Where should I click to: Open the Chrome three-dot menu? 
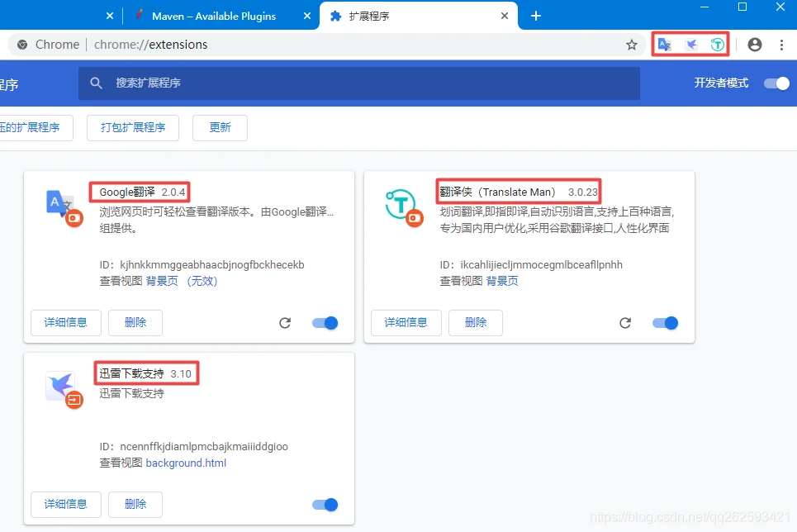(781, 45)
